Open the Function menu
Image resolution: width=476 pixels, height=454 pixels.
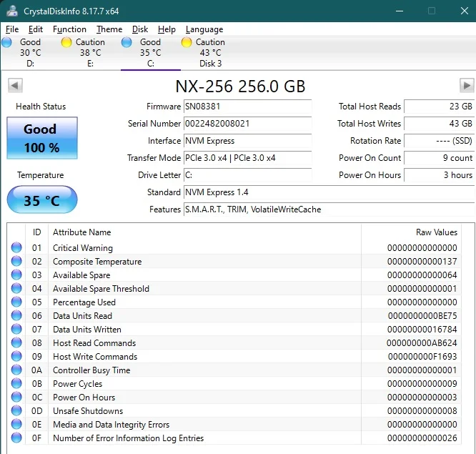(x=69, y=29)
